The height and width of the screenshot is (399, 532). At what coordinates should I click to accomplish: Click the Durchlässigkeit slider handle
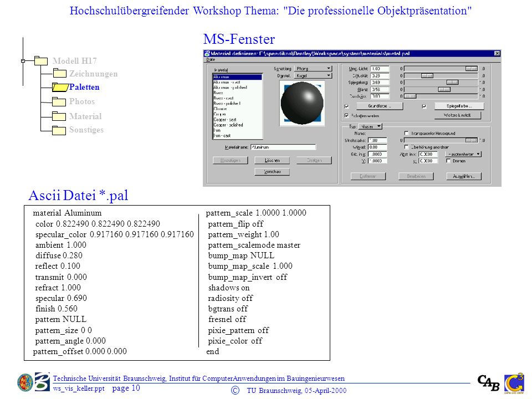tap(410, 96)
